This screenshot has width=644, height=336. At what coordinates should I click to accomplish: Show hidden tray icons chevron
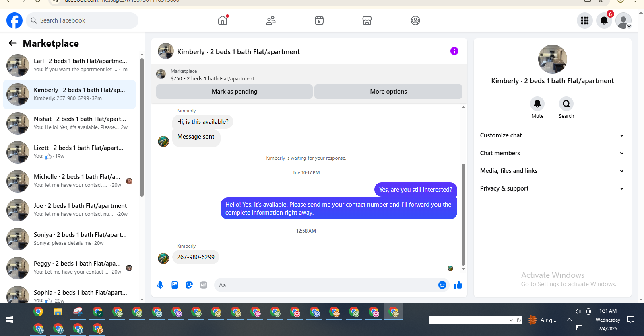click(569, 320)
